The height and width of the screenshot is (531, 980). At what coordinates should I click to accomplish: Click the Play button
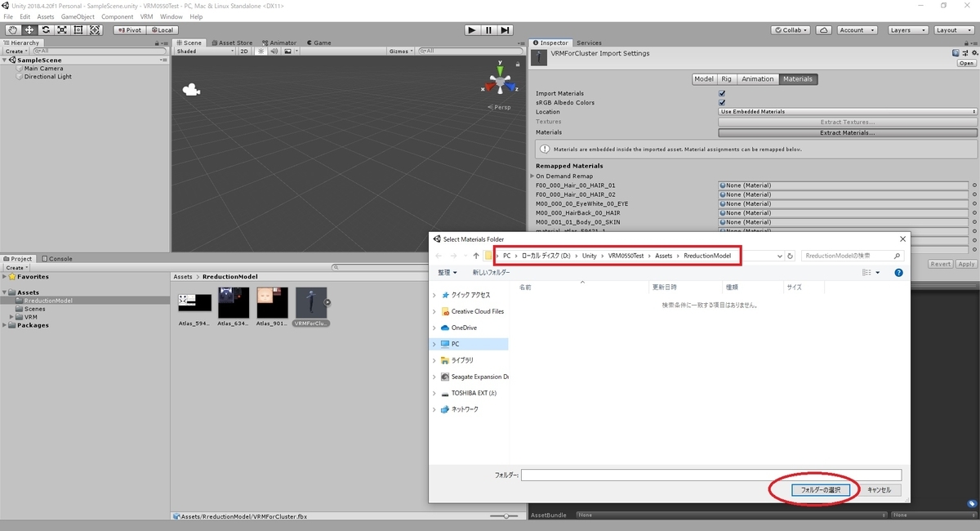point(472,30)
